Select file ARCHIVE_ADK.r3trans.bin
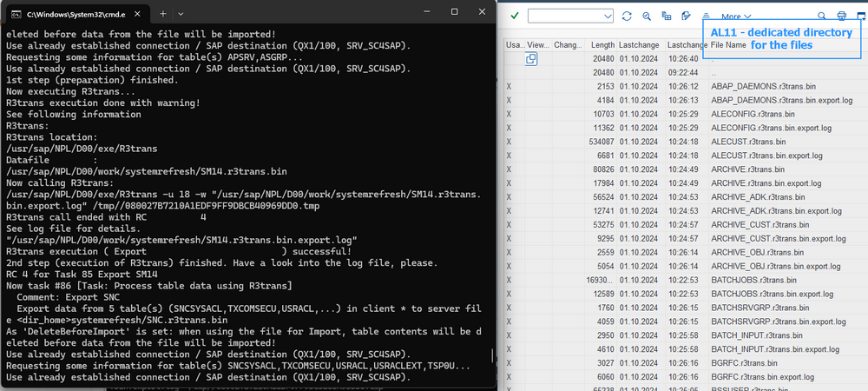Screen dimensions: 868x391 (758, 197)
